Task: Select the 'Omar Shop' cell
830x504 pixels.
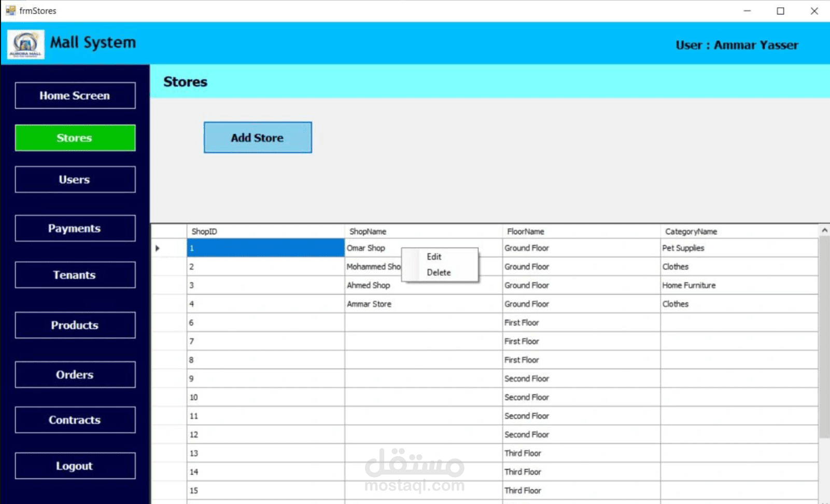Action: [x=373, y=248]
